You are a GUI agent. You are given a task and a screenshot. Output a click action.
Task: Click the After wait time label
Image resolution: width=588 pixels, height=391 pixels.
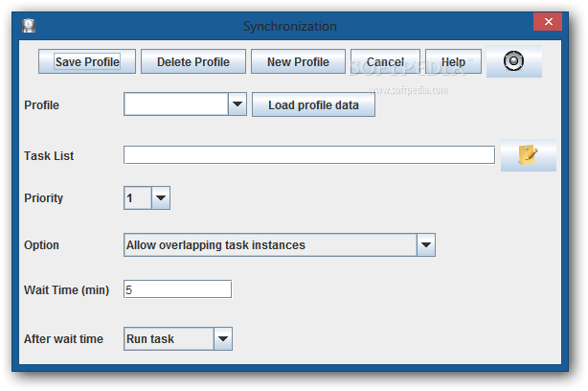coord(63,339)
